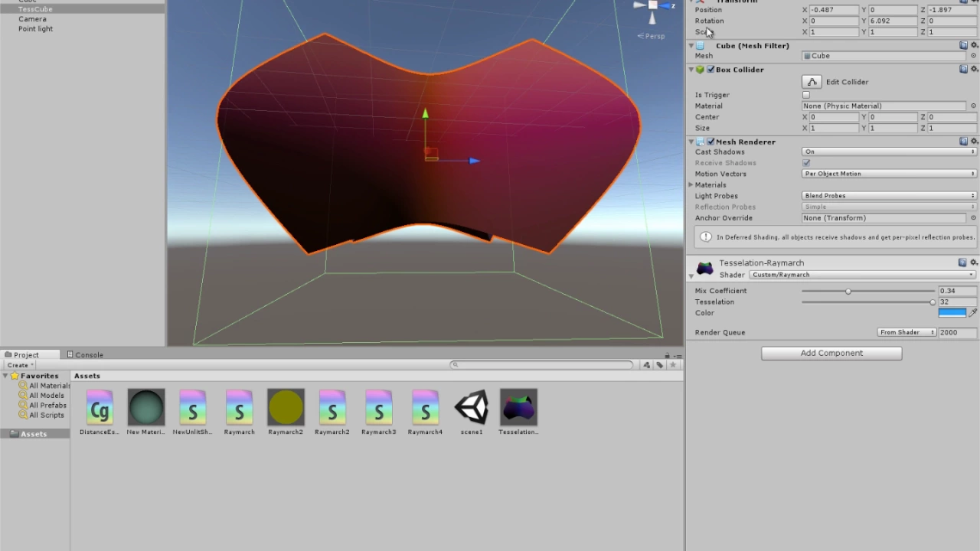Click the Edit Collider icon button

(812, 82)
